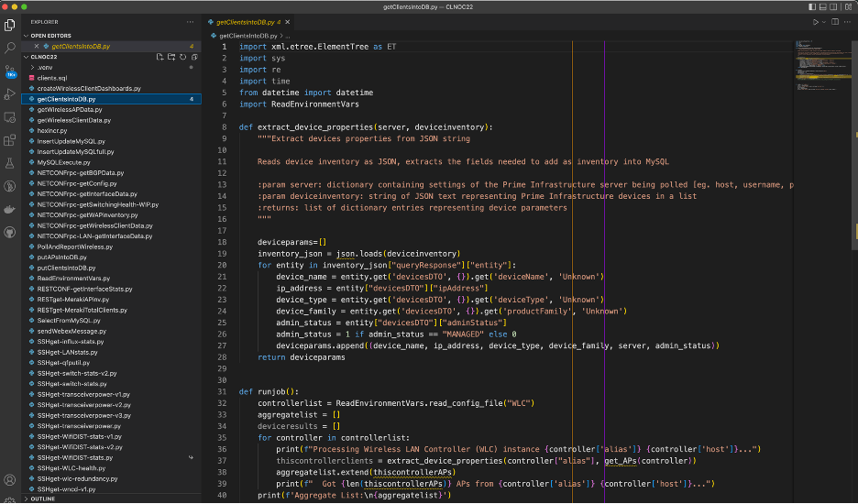Select the getClientsIntoDB.py editor tab
This screenshot has height=504, width=858.
tap(247, 22)
